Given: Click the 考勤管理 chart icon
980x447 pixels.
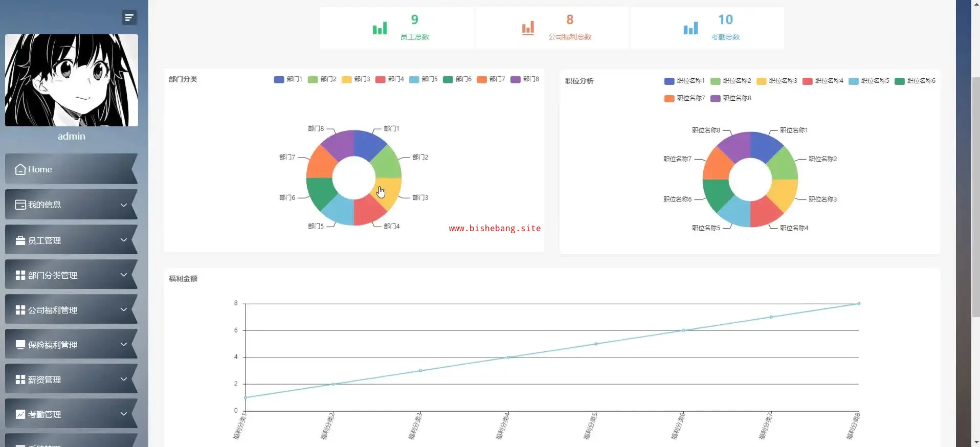Looking at the screenshot, I should pos(20,414).
